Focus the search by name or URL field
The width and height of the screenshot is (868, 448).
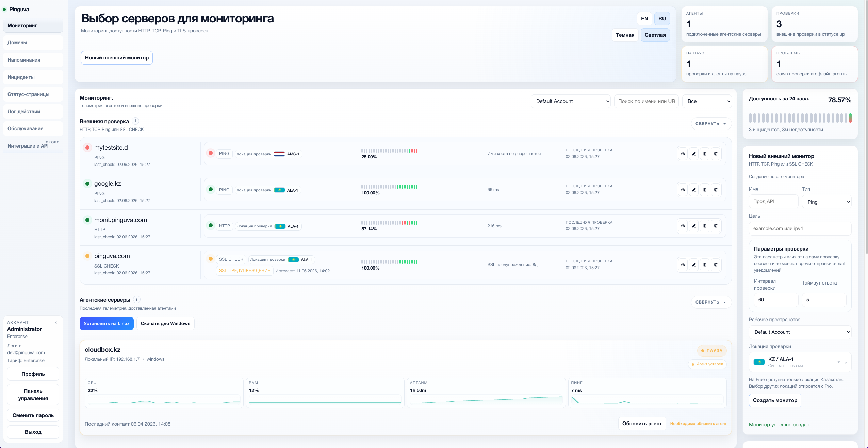(x=646, y=101)
